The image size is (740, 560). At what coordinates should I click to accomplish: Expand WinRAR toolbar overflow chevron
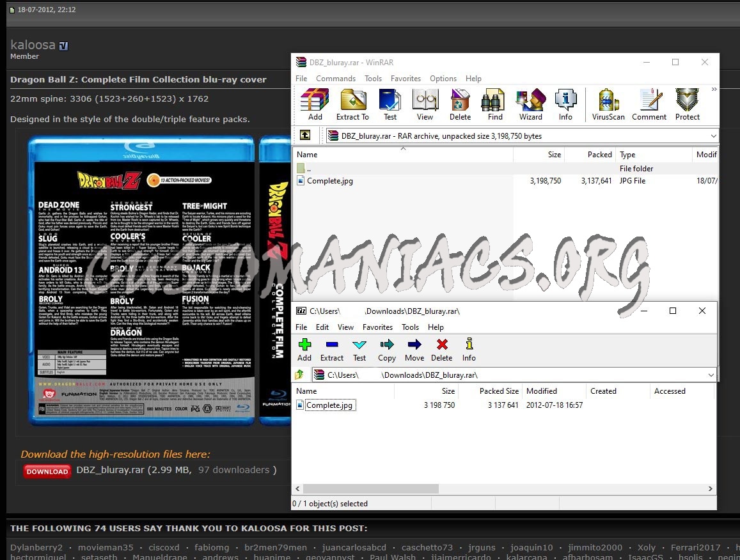pyautogui.click(x=714, y=89)
